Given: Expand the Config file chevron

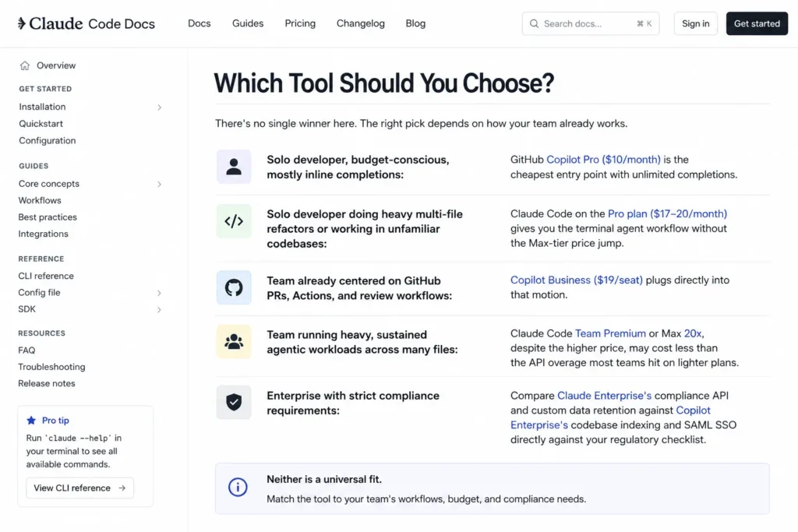Looking at the screenshot, I should (159, 293).
